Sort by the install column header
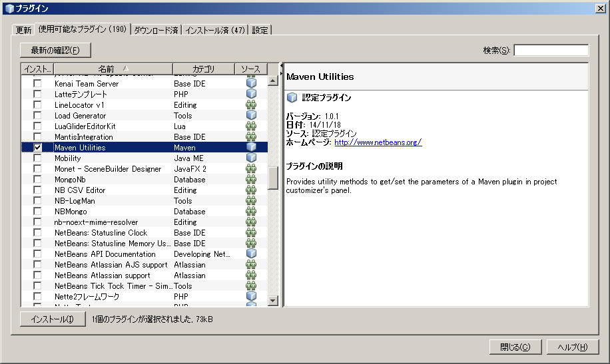 (x=37, y=69)
